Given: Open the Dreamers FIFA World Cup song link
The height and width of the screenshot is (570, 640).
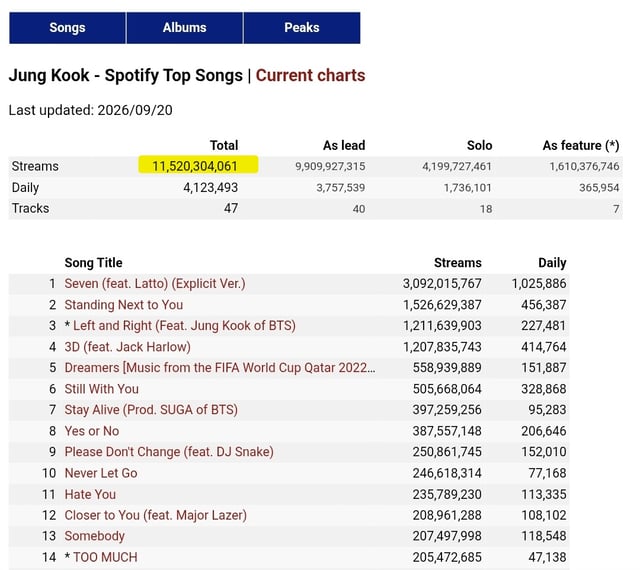Looking at the screenshot, I should (220, 368).
